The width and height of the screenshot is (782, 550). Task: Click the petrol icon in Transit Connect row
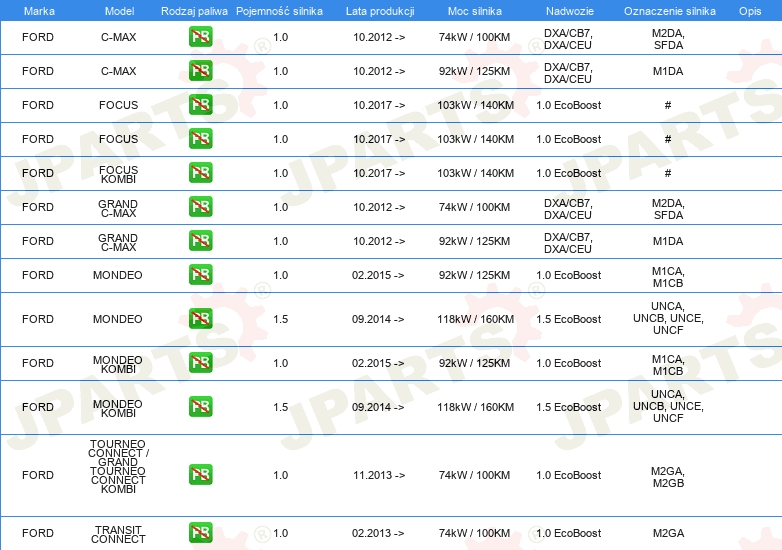click(201, 533)
